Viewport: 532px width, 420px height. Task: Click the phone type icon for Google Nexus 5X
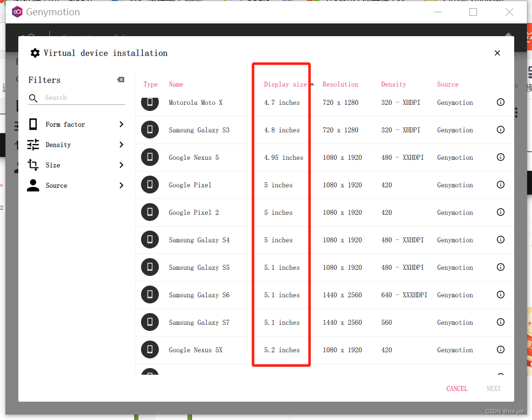pos(150,349)
